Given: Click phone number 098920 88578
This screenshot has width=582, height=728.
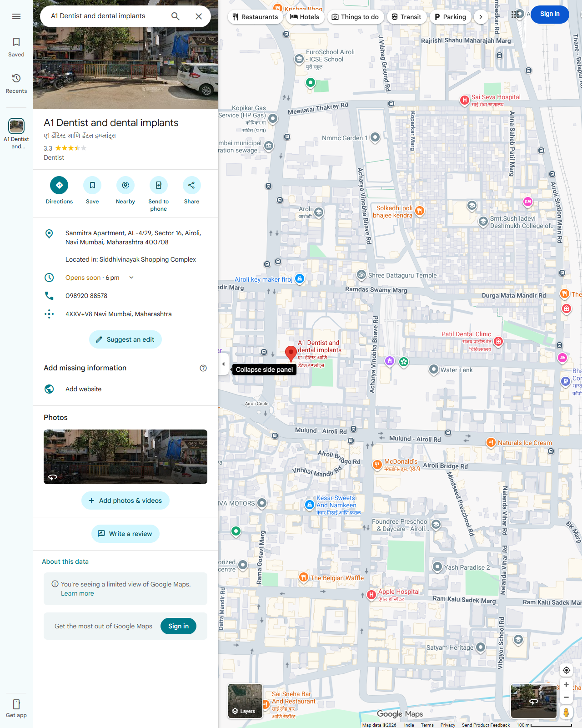Looking at the screenshot, I should tap(125, 296).
